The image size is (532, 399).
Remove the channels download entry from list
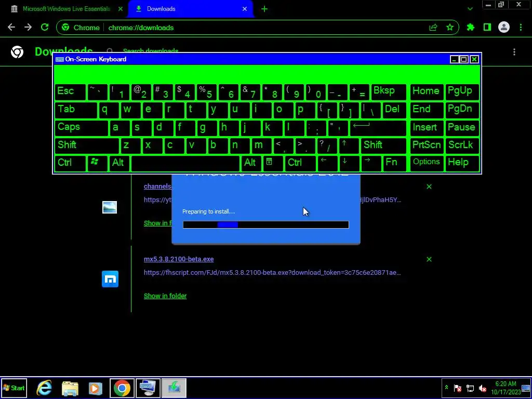point(429,187)
